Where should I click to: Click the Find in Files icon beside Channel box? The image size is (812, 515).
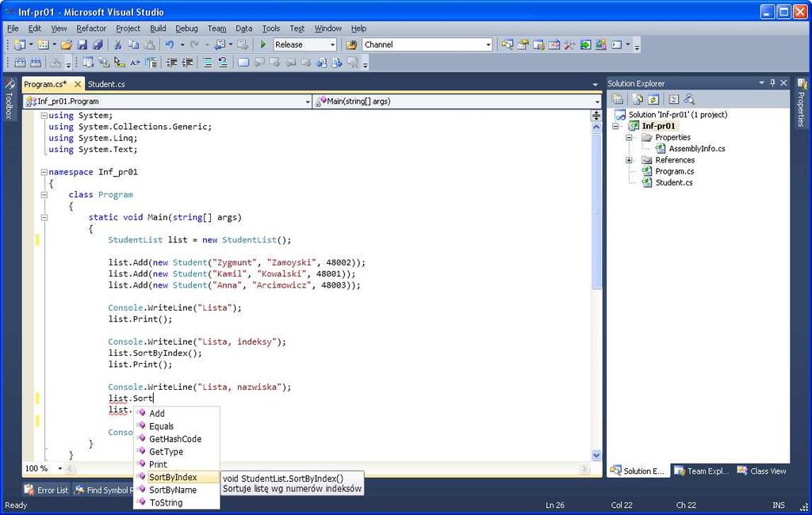tap(351, 45)
